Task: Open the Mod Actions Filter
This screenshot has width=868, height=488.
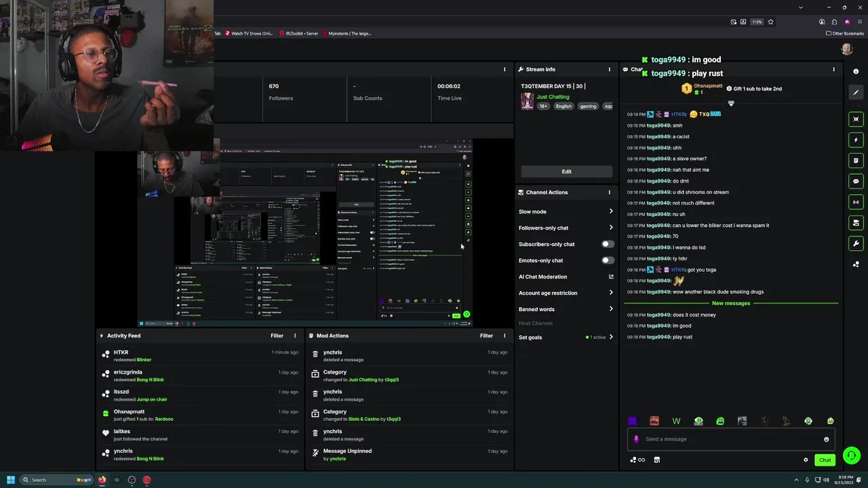Action: pos(486,335)
